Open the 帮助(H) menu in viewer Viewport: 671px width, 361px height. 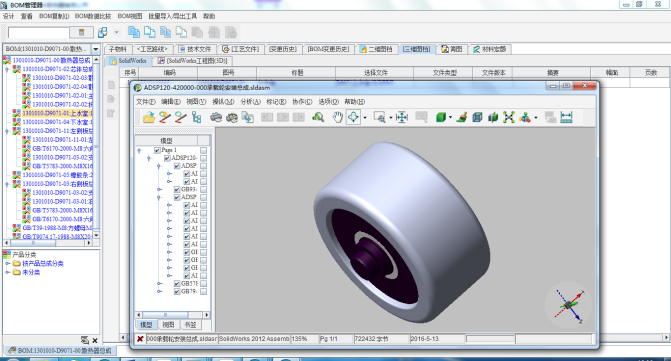click(x=355, y=102)
